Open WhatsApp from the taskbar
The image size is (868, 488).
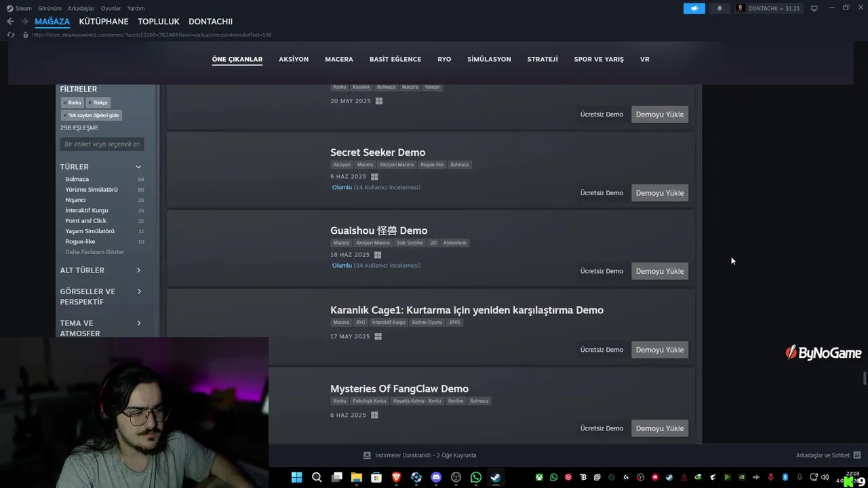(476, 477)
